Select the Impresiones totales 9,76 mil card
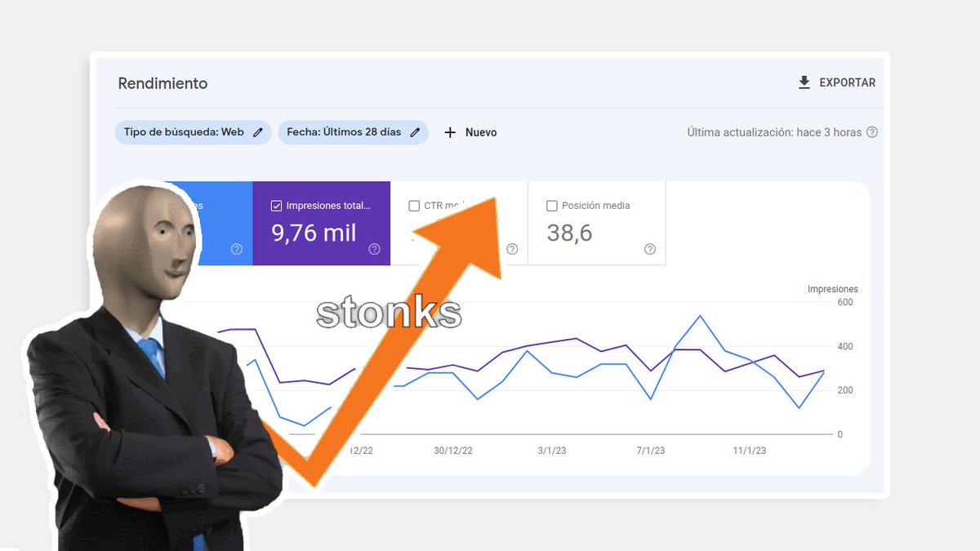Viewport: 980px width, 551px height. pos(321,224)
